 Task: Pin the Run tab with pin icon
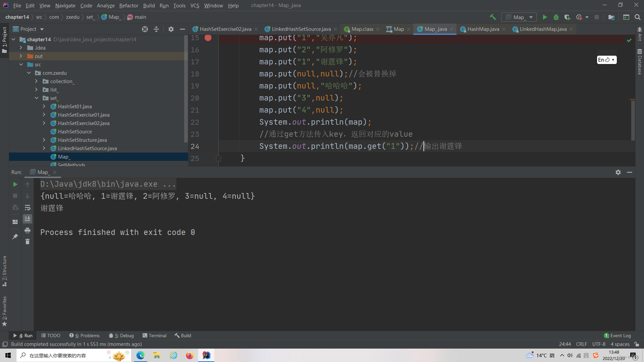[15, 237]
